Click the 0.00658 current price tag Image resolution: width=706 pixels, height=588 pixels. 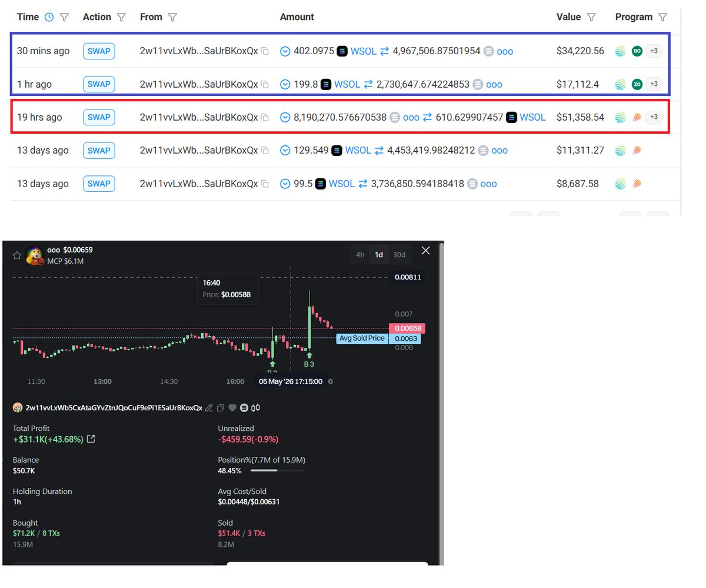pyautogui.click(x=407, y=328)
